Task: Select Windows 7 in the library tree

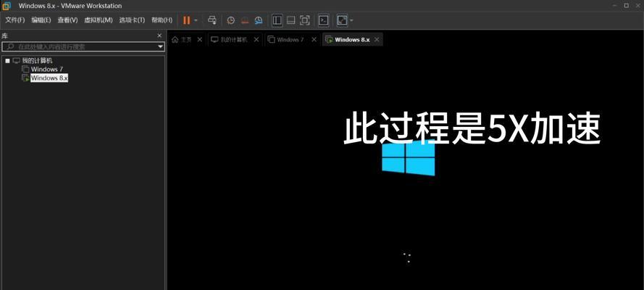Action: coord(47,69)
